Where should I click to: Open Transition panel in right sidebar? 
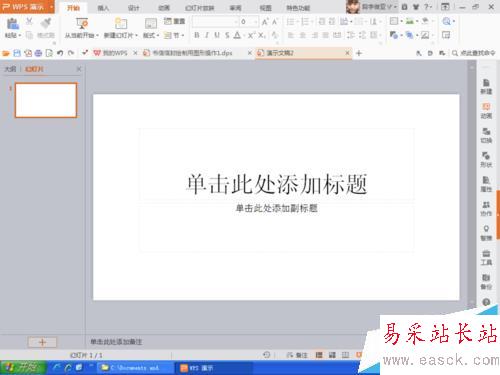point(486,135)
